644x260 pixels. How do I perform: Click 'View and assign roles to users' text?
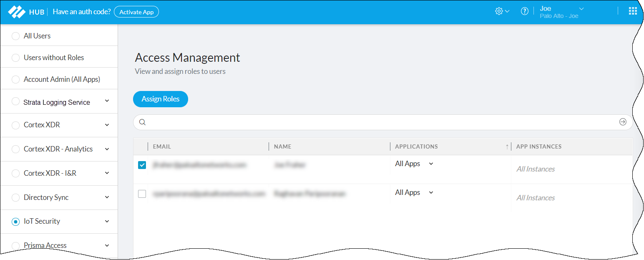(x=180, y=71)
